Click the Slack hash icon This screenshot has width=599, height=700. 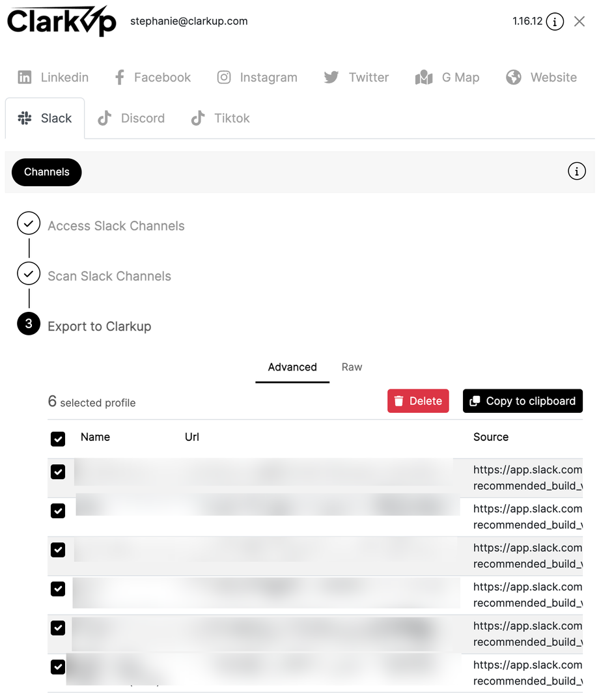click(x=25, y=119)
